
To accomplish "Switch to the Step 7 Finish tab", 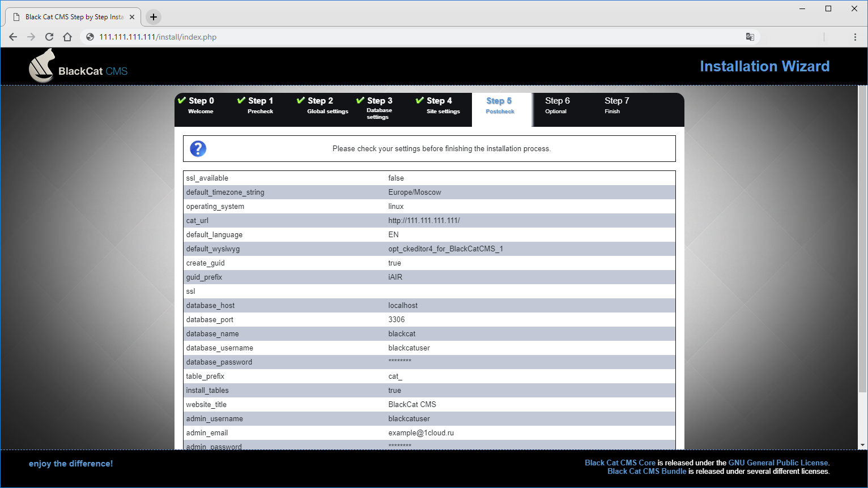I will point(616,106).
